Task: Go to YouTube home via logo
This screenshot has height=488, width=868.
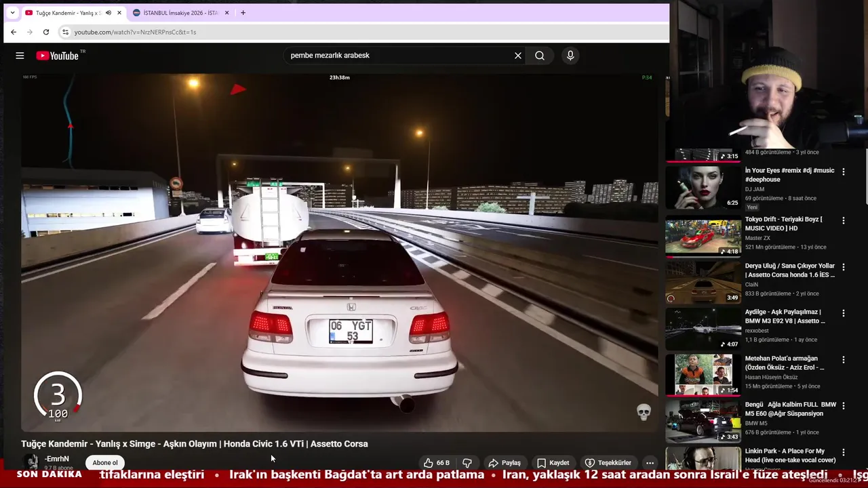Action: tap(58, 56)
